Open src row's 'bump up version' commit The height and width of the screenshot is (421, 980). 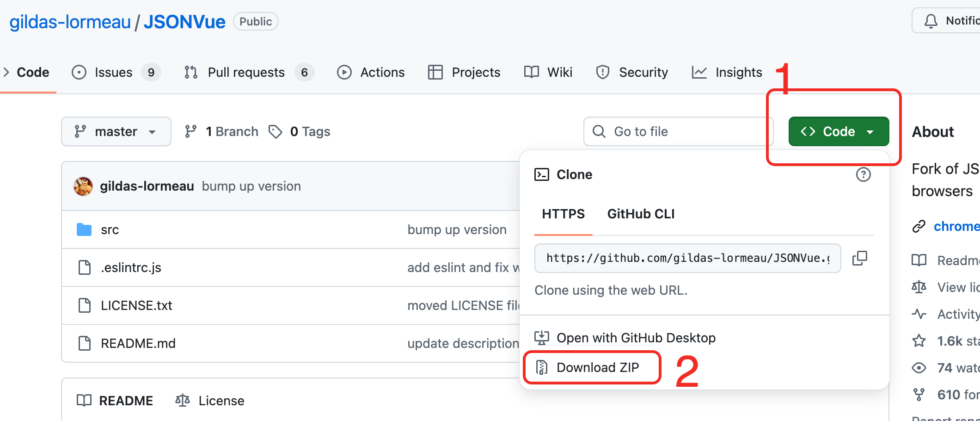point(457,229)
